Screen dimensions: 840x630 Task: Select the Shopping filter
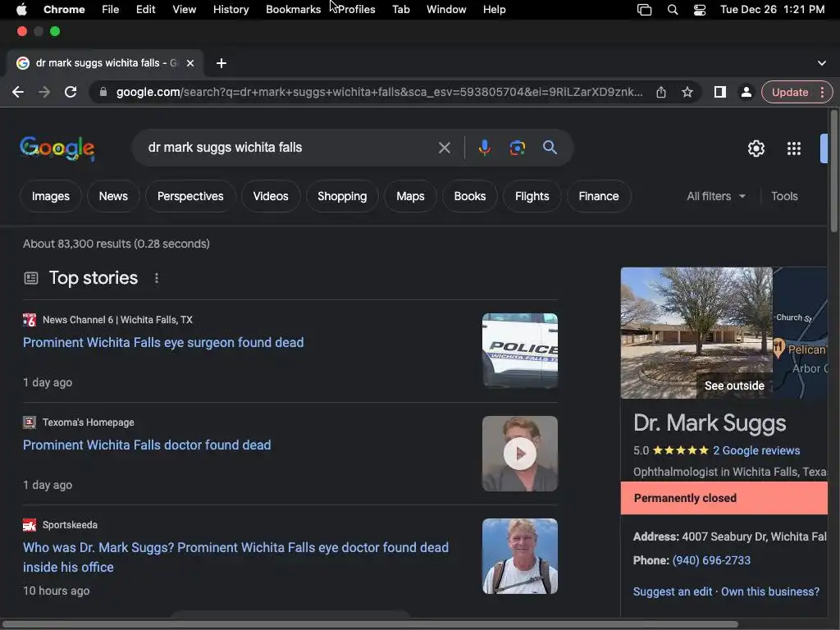342,196
